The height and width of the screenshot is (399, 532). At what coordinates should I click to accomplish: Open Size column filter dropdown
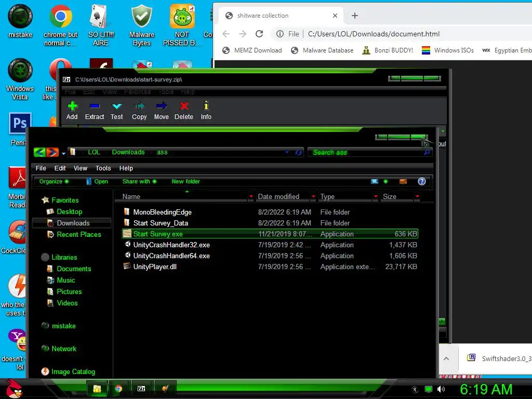(417, 196)
